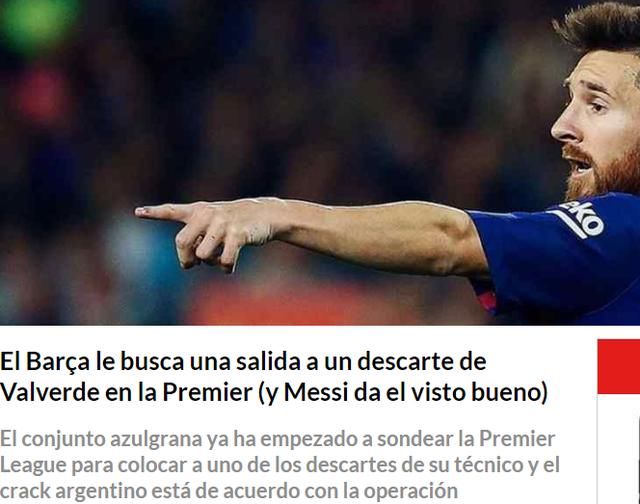640x504 pixels.
Task: Click 'Premier League' in the gray summary
Action: click(x=278, y=452)
